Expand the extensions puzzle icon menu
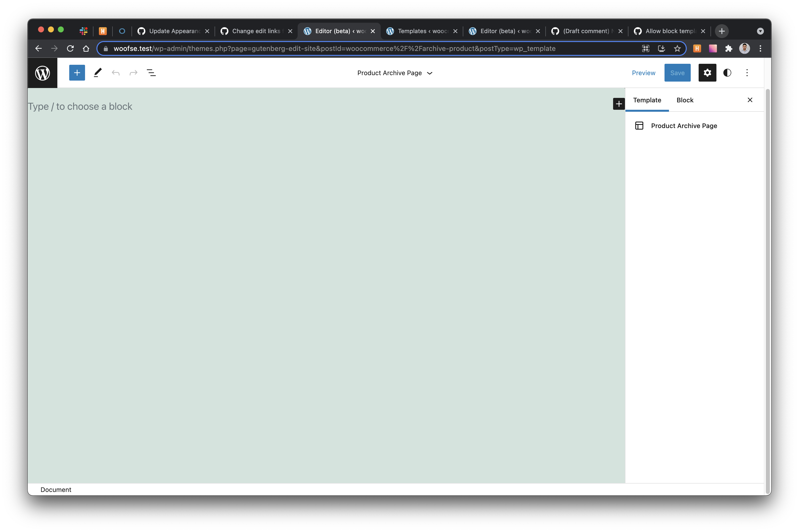The image size is (799, 532). (729, 48)
